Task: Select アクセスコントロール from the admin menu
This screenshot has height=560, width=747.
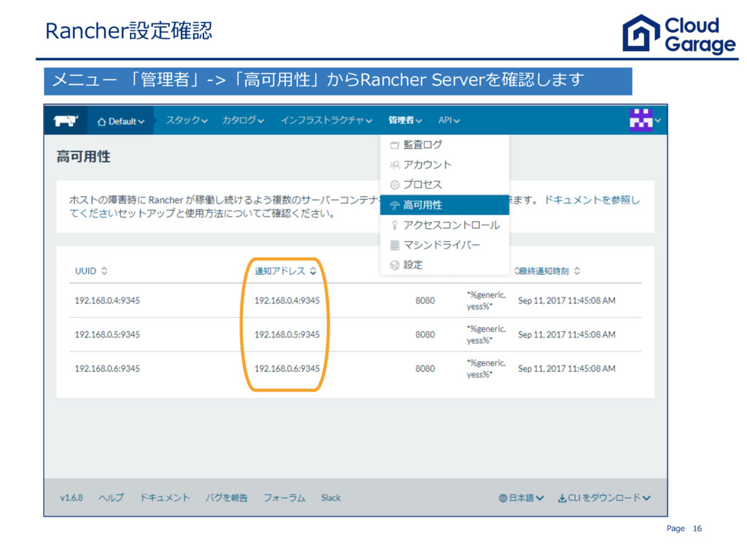Action: tap(444, 225)
